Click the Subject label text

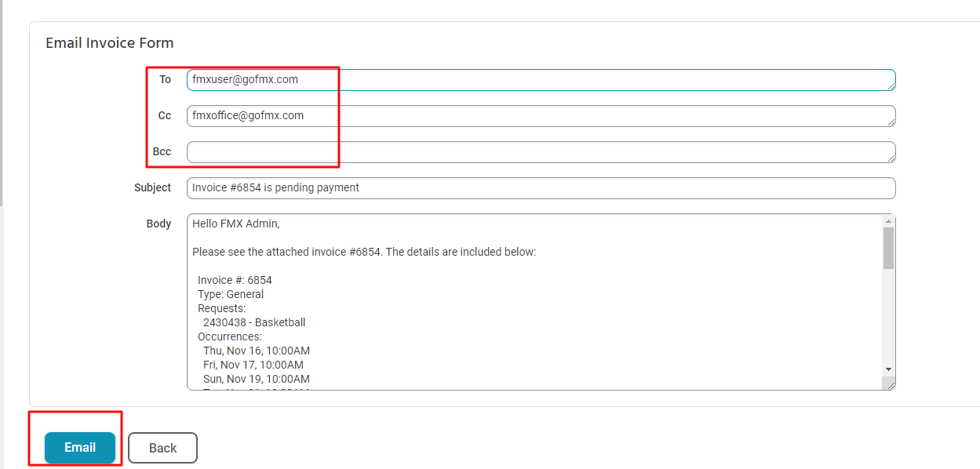coord(152,187)
